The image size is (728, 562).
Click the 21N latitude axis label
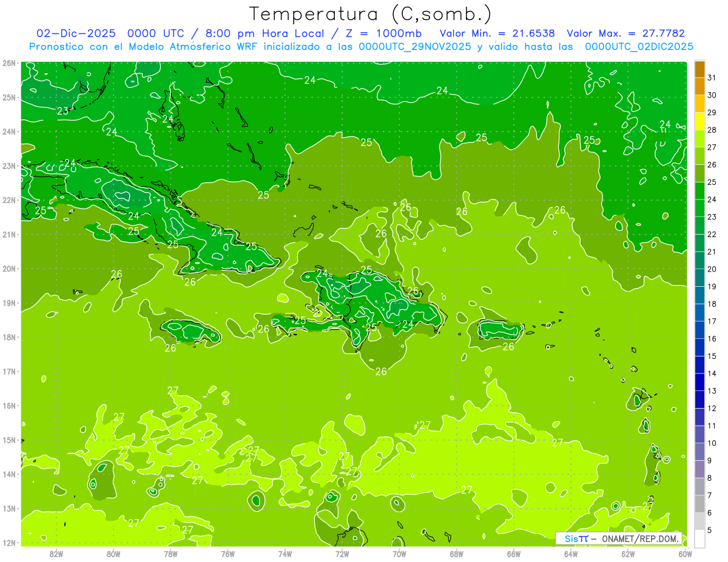(9, 235)
